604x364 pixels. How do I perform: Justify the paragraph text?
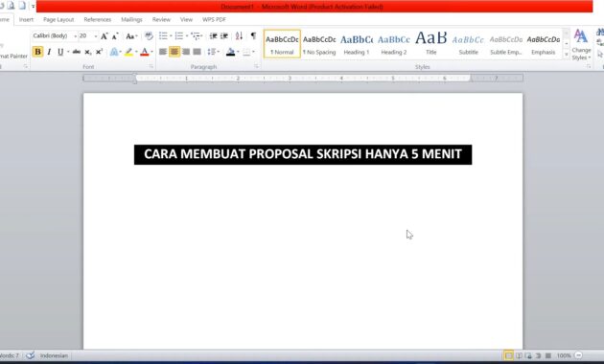pos(197,52)
